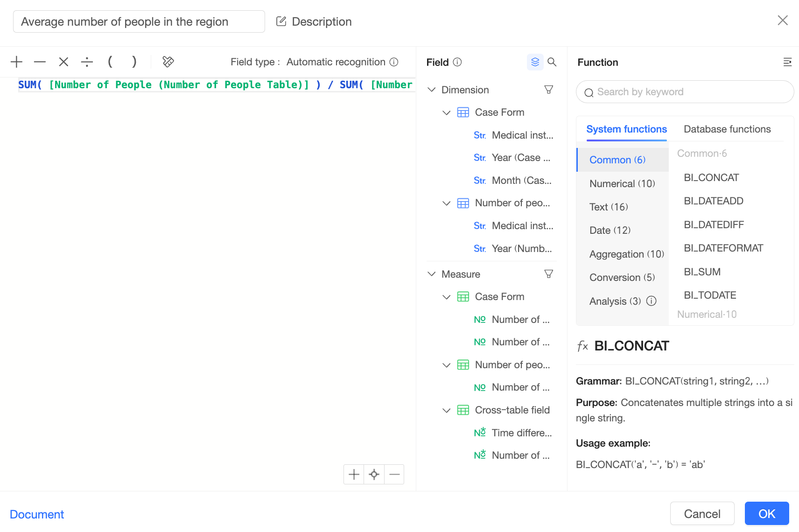Click the Cancel button
The image size is (799, 532).
702,513
